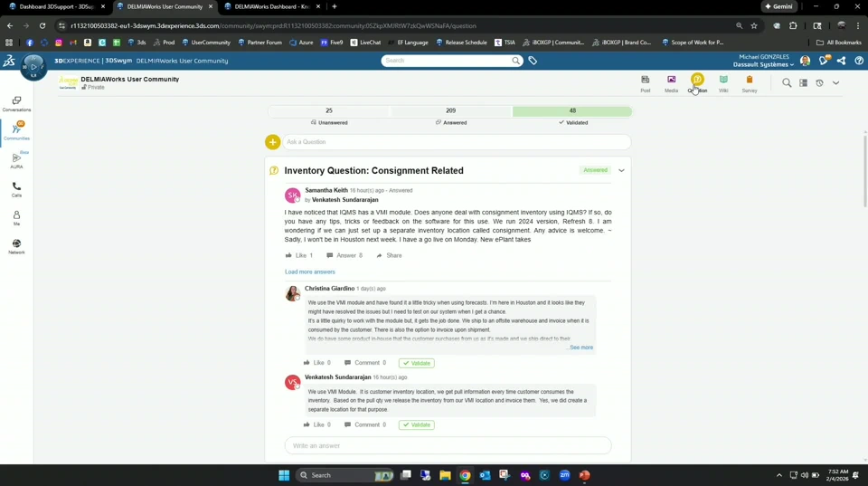Launch AURA from the sidebar

coord(16,160)
